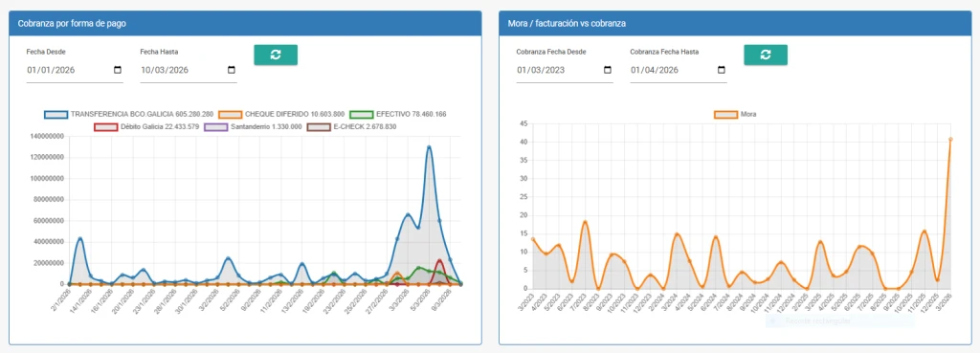This screenshot has height=353, width=980.
Task: Open calendar picker for Fecha Hasta
Action: (232, 70)
